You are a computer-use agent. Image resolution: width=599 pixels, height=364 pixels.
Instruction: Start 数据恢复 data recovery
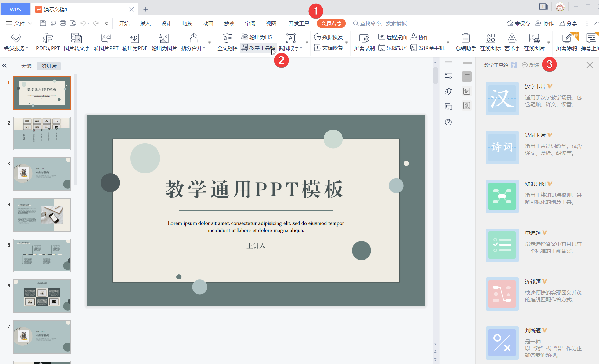click(329, 37)
